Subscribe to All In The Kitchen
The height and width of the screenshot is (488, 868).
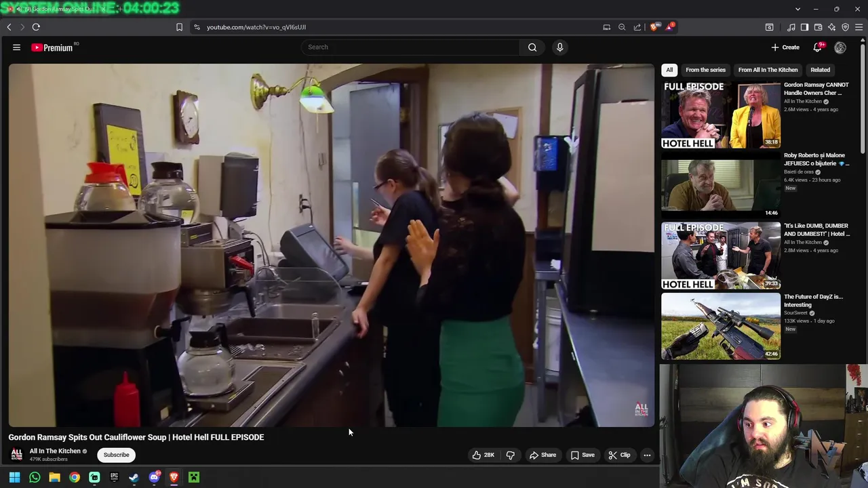click(x=116, y=455)
